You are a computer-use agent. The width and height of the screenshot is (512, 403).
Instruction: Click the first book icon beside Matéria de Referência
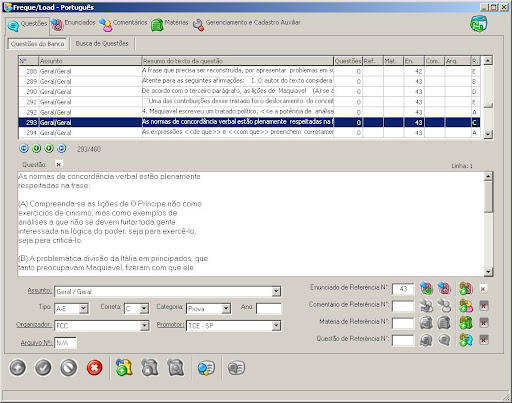[426, 322]
